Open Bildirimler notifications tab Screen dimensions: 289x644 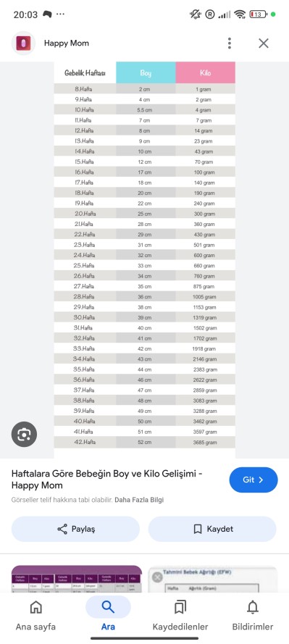(253, 615)
